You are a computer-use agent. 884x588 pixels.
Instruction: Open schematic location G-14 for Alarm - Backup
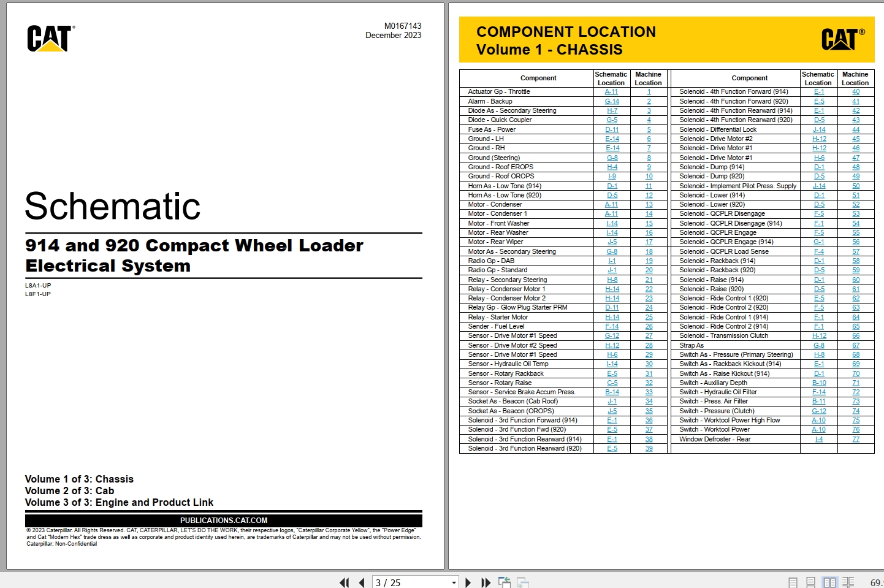pos(612,101)
